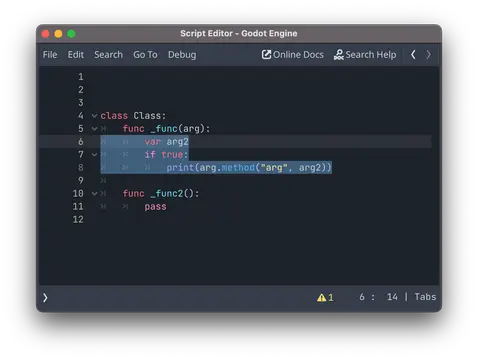Fold the if true block arrow

click(x=94, y=155)
